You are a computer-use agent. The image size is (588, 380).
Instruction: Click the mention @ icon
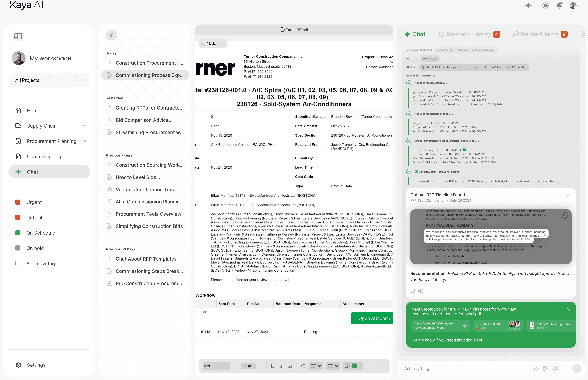point(555,368)
